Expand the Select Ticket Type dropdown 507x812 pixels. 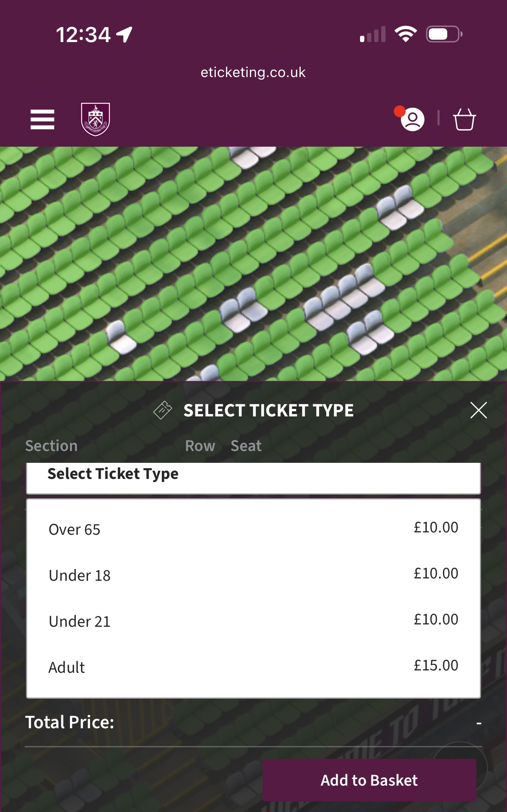253,478
